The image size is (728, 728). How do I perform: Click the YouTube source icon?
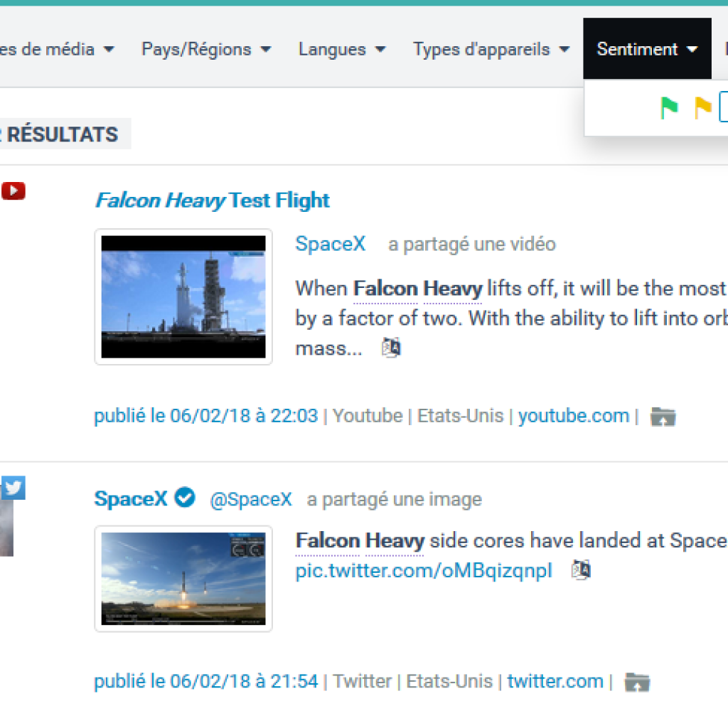point(13,191)
